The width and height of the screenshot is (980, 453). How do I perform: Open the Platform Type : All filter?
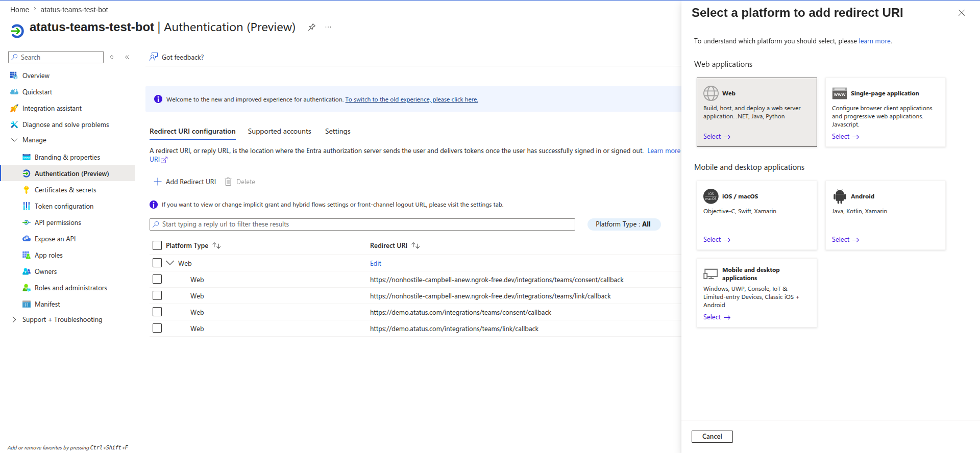[x=624, y=224]
